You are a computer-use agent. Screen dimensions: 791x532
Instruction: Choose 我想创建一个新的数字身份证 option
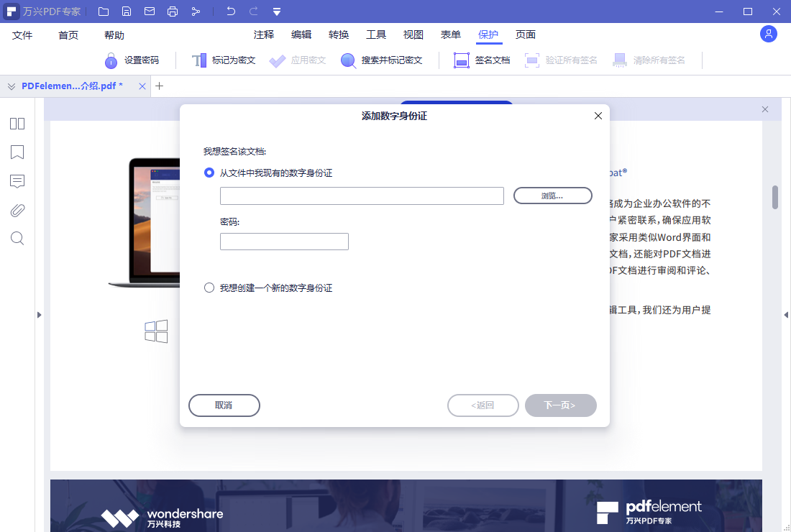pyautogui.click(x=209, y=288)
